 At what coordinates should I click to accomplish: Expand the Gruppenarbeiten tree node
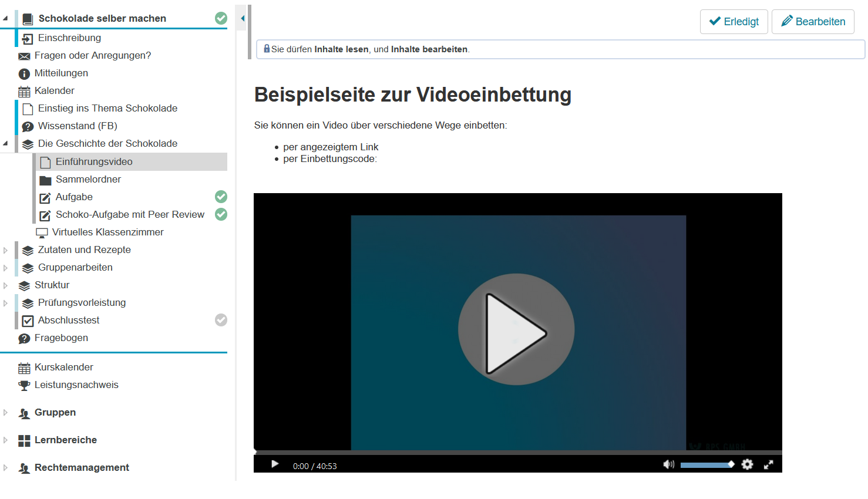tap(5, 267)
